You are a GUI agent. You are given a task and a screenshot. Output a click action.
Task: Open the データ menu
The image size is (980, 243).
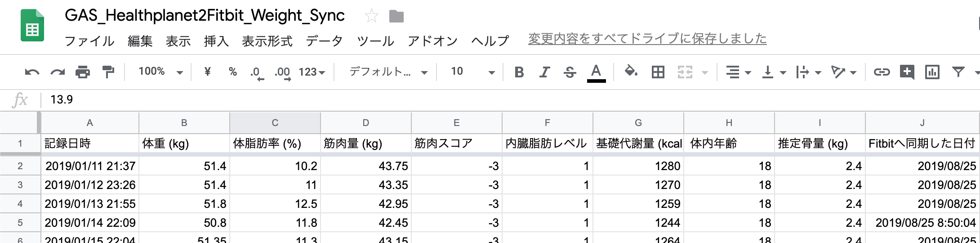(x=324, y=41)
